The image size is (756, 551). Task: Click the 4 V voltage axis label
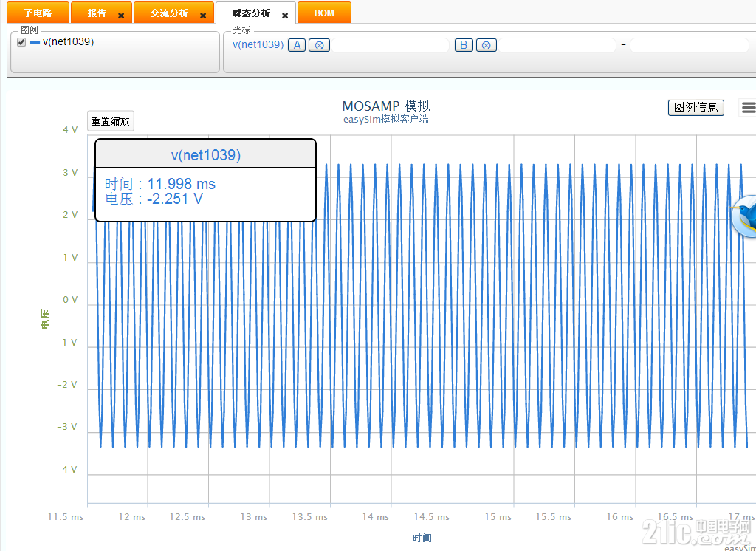point(70,129)
